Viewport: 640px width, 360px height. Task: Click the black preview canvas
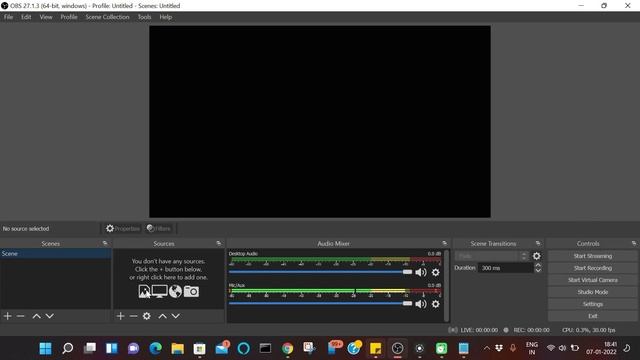pos(320,122)
